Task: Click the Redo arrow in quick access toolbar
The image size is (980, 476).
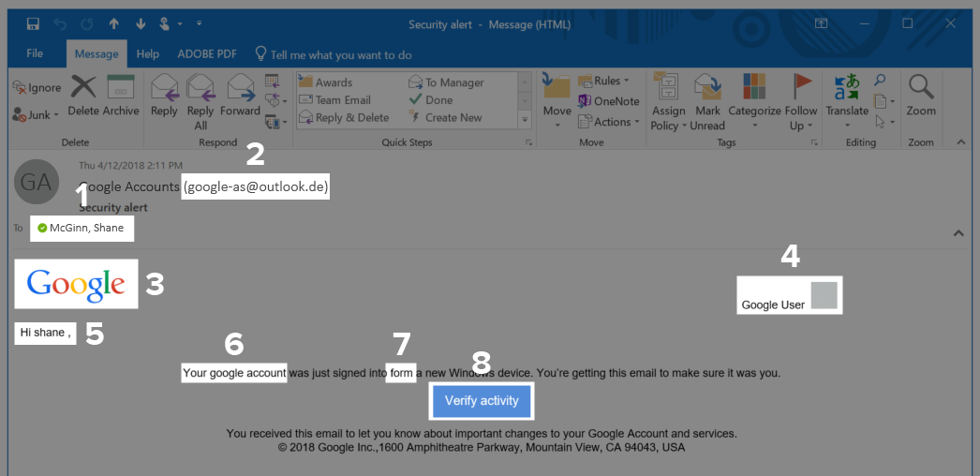Action: 87,24
